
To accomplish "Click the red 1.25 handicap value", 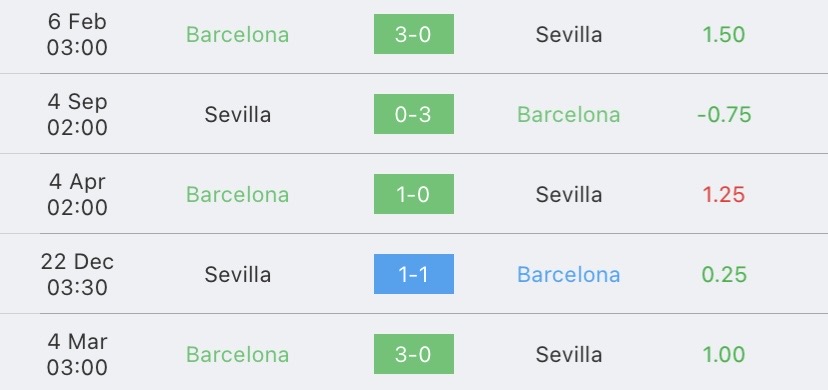I will tap(723, 195).
